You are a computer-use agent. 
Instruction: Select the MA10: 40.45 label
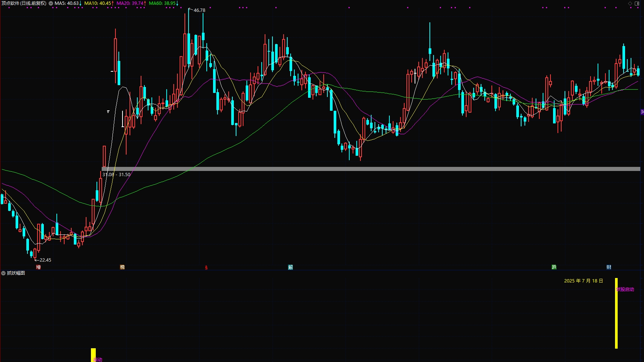coord(98,3)
